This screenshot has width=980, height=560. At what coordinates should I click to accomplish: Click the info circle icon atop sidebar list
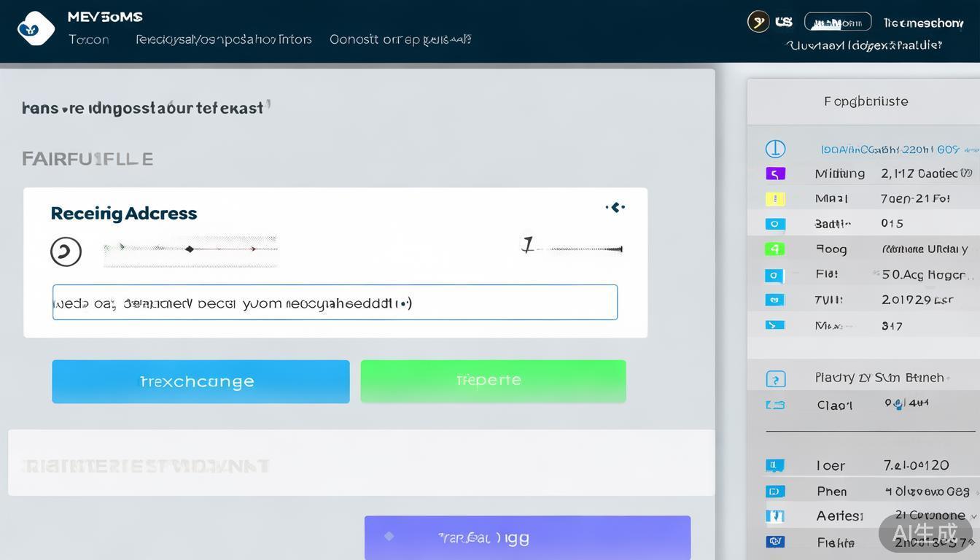[x=775, y=149]
